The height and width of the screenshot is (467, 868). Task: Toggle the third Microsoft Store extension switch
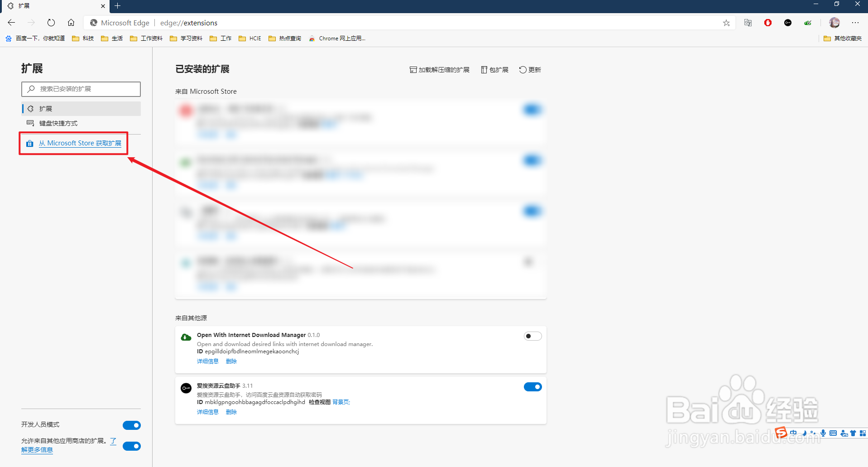[x=532, y=211]
